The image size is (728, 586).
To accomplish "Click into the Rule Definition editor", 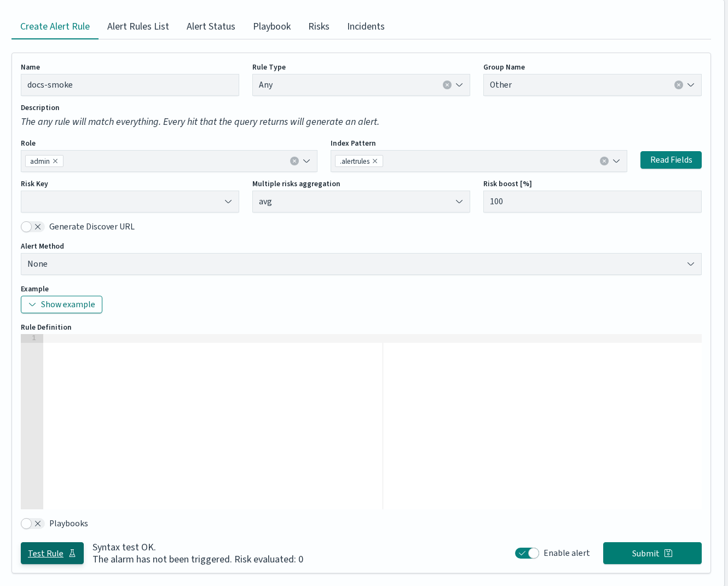I will click(372, 422).
